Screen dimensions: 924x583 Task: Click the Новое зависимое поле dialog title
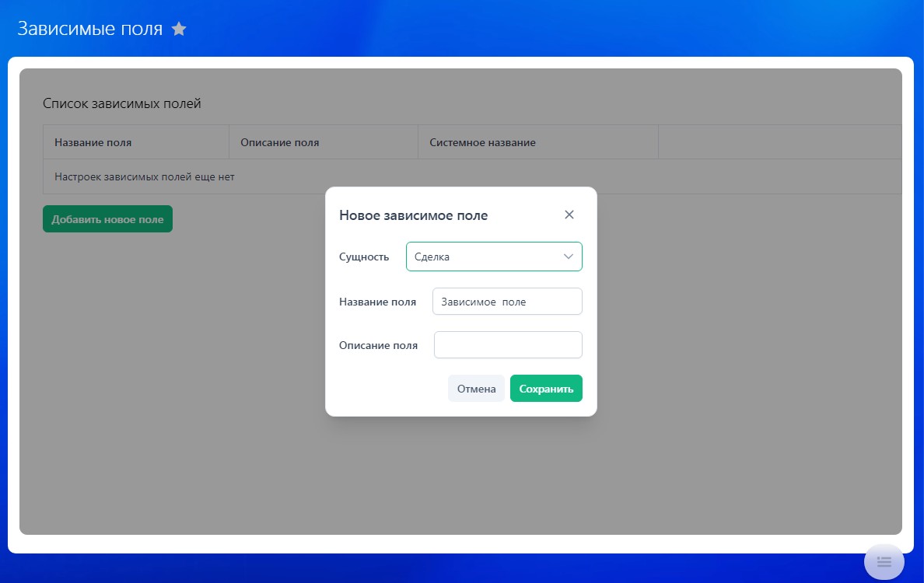[413, 215]
